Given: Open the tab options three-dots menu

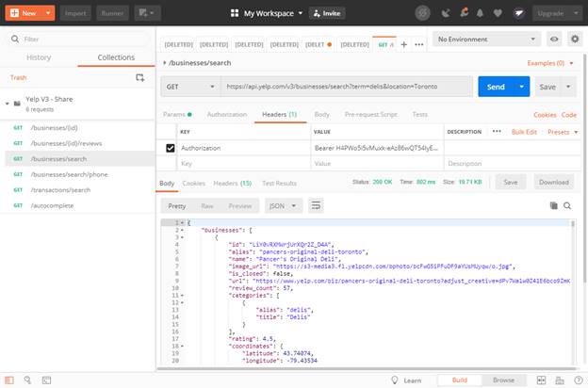Looking at the screenshot, I should tap(419, 44).
